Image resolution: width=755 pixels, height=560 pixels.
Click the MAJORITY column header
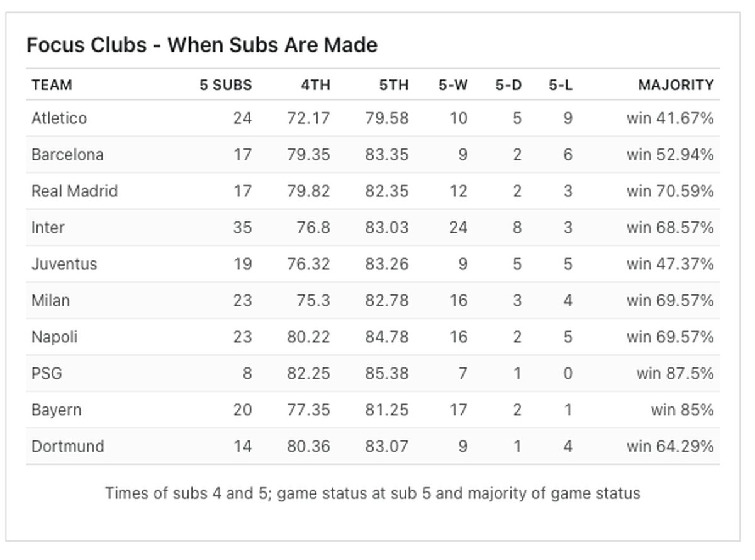point(676,85)
